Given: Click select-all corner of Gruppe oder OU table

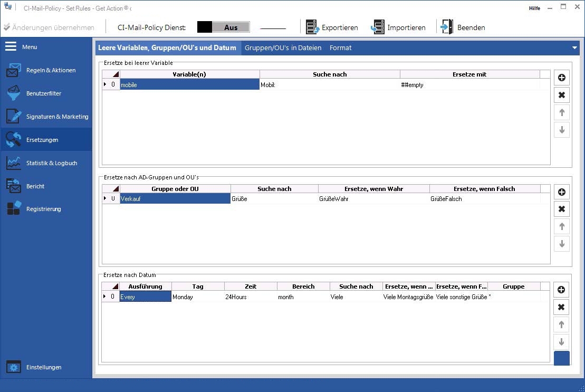Looking at the screenshot, I should pos(111,189).
